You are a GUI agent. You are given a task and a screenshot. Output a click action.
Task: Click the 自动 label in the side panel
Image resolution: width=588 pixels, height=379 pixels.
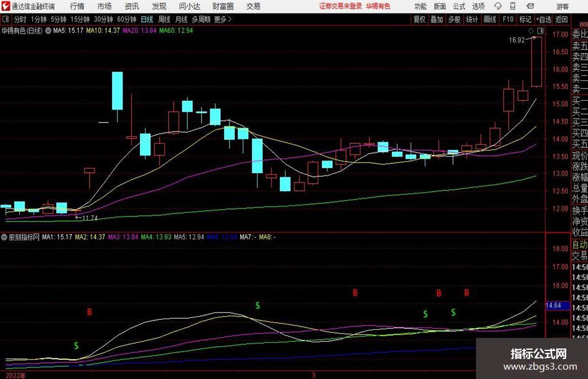click(x=580, y=245)
